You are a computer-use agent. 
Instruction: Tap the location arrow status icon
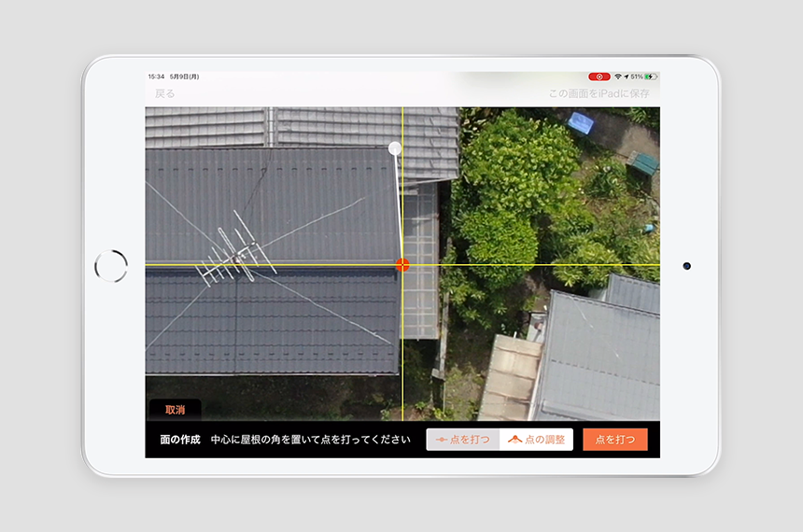click(627, 77)
